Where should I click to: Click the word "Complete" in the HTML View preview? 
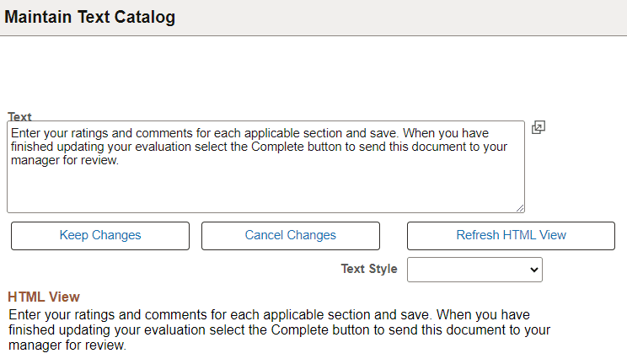347,330
